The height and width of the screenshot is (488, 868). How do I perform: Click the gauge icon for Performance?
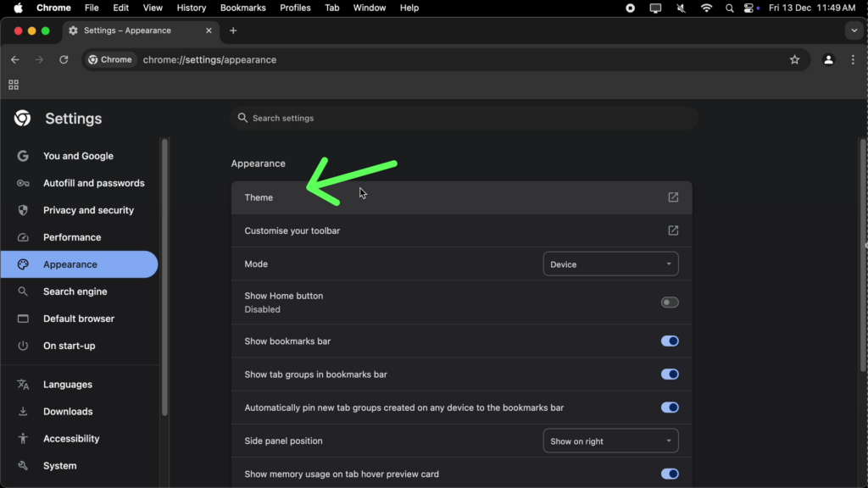coord(23,237)
